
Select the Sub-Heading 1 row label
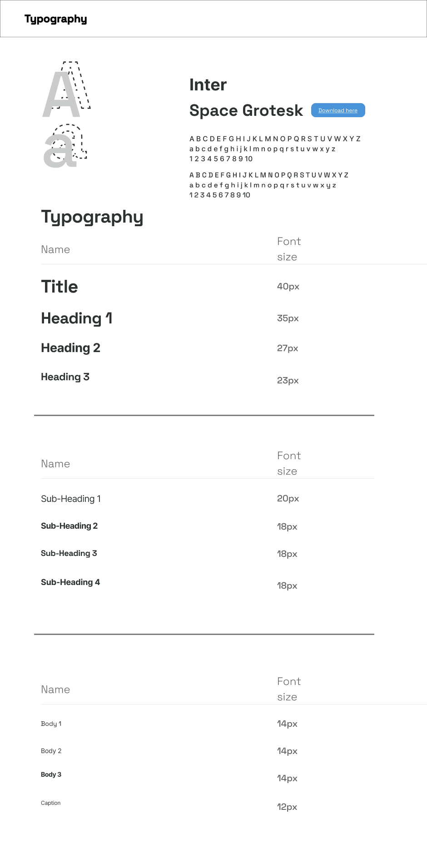point(71,499)
